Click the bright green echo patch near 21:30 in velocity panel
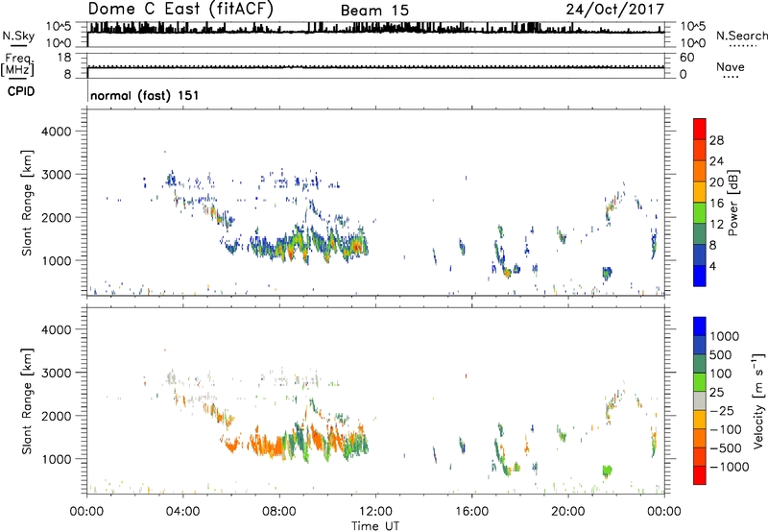Screen dimensions: 768x532 pos(608,472)
